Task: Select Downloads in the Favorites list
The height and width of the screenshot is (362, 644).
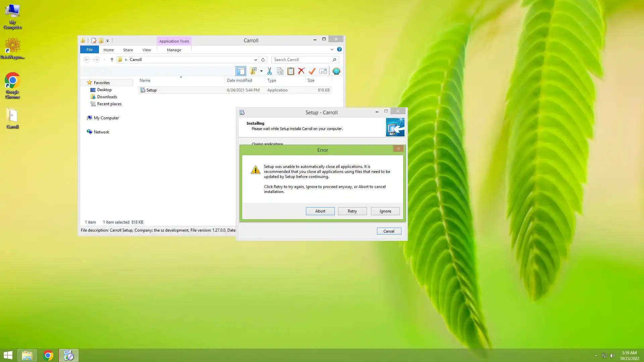Action: (107, 97)
